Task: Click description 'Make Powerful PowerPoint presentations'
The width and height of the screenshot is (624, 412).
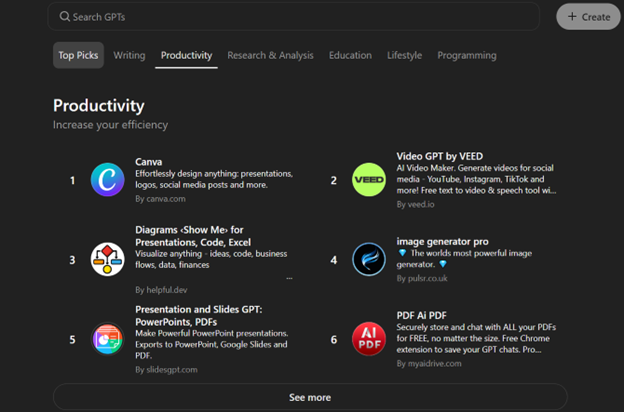Action: click(212, 344)
